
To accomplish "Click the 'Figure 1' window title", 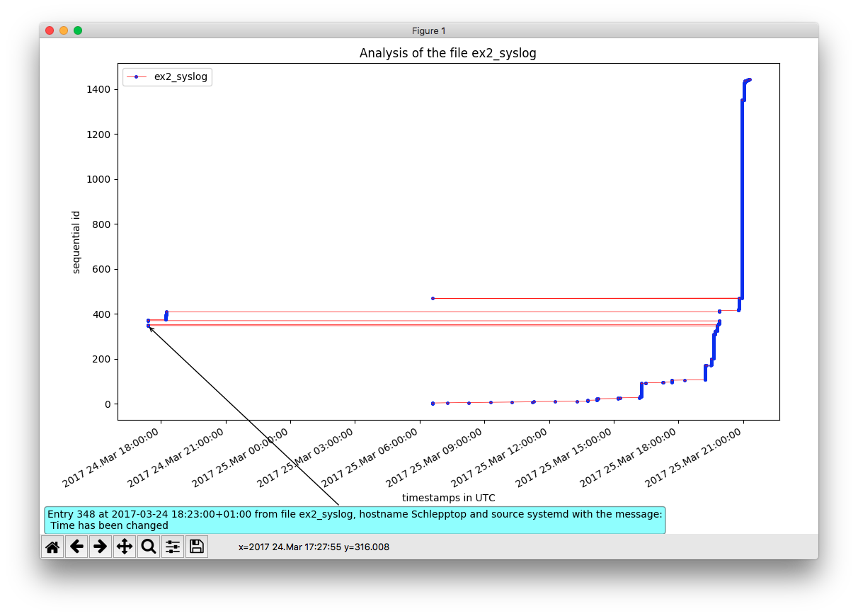I will 429,30.
